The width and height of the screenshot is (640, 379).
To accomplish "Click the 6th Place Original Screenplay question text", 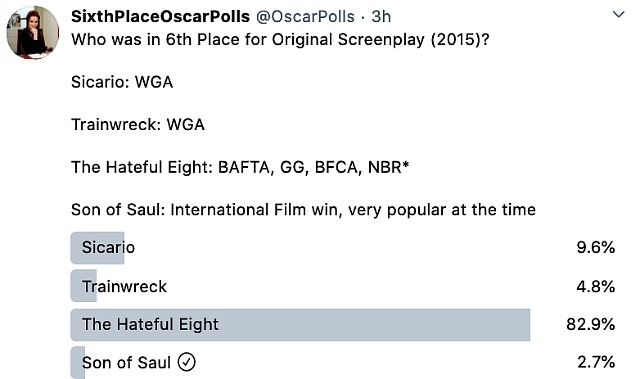I will 280,40.
